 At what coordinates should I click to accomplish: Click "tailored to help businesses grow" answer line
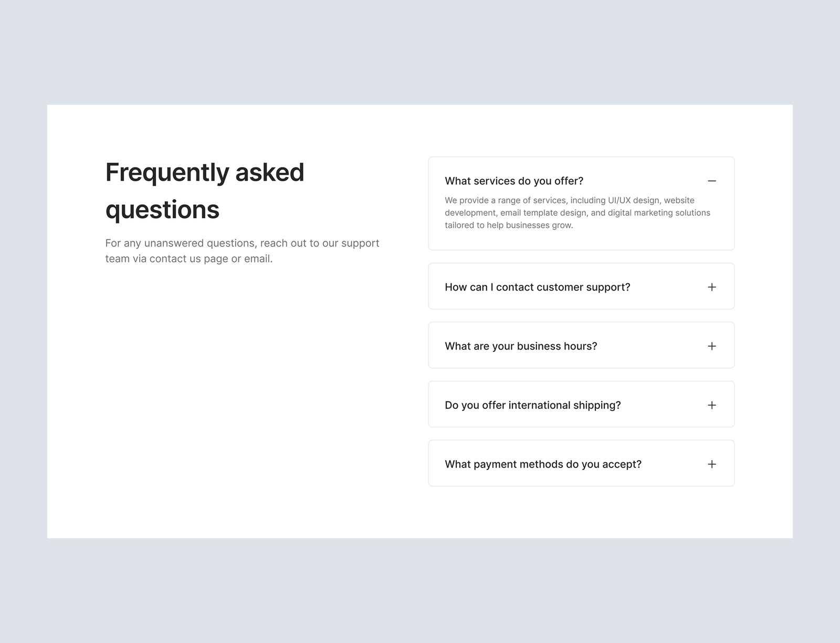tap(508, 225)
